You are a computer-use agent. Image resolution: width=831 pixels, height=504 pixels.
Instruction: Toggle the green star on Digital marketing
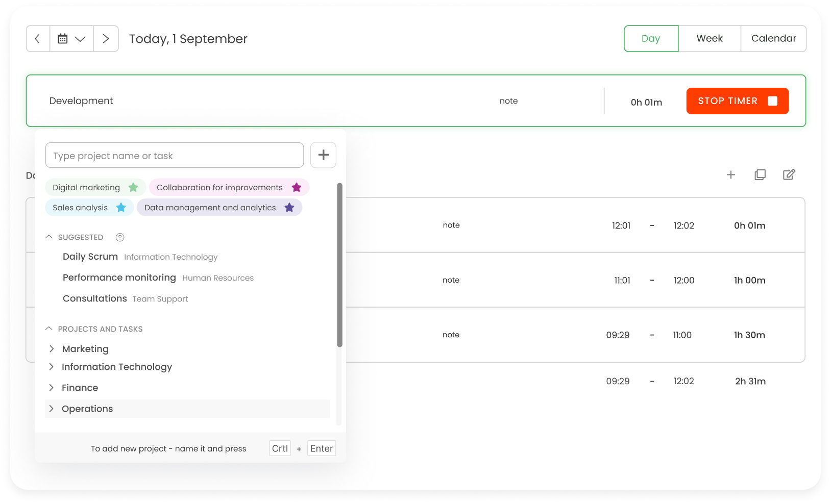tap(133, 187)
